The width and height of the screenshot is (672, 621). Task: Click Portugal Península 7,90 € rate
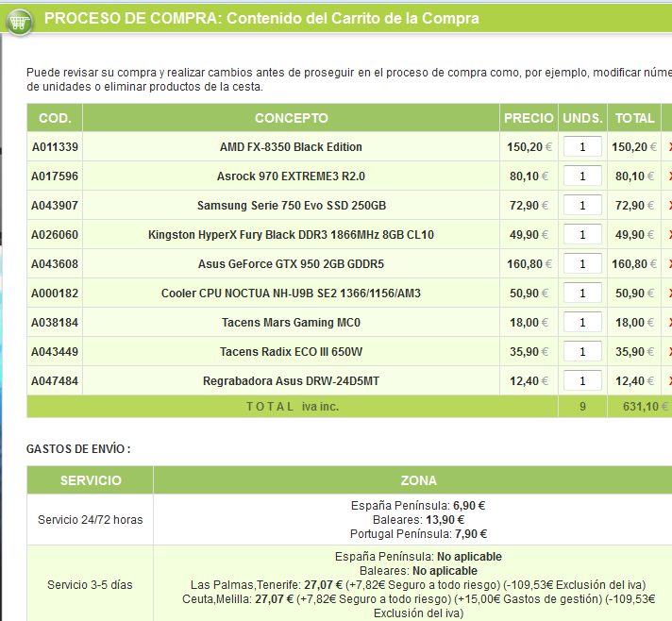[x=418, y=534]
